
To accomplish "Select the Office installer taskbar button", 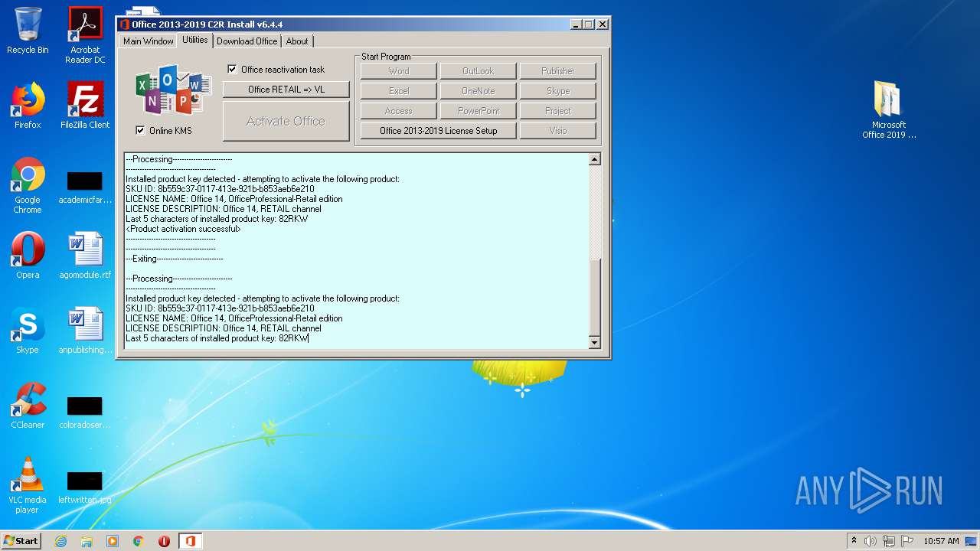I will pos(190,541).
